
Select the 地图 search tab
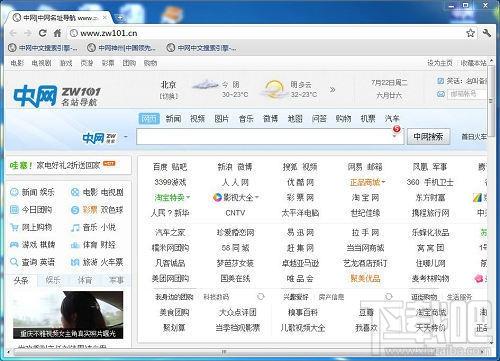295,118
